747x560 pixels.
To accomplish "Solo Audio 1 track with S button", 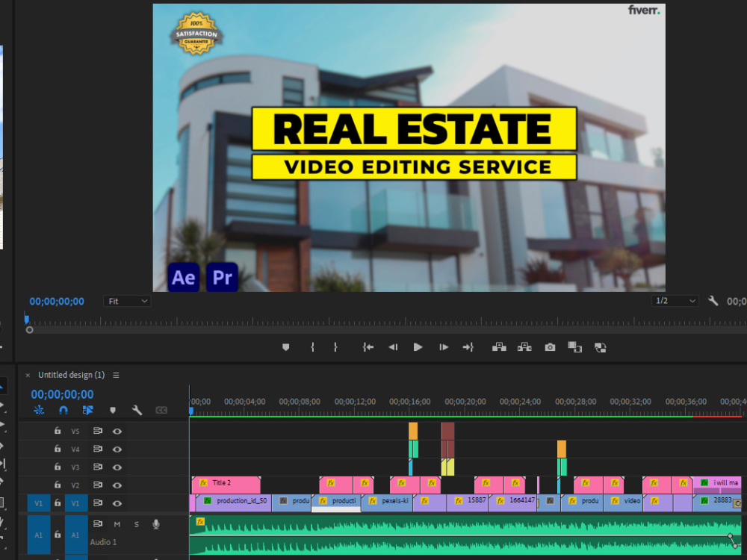I will (x=136, y=524).
